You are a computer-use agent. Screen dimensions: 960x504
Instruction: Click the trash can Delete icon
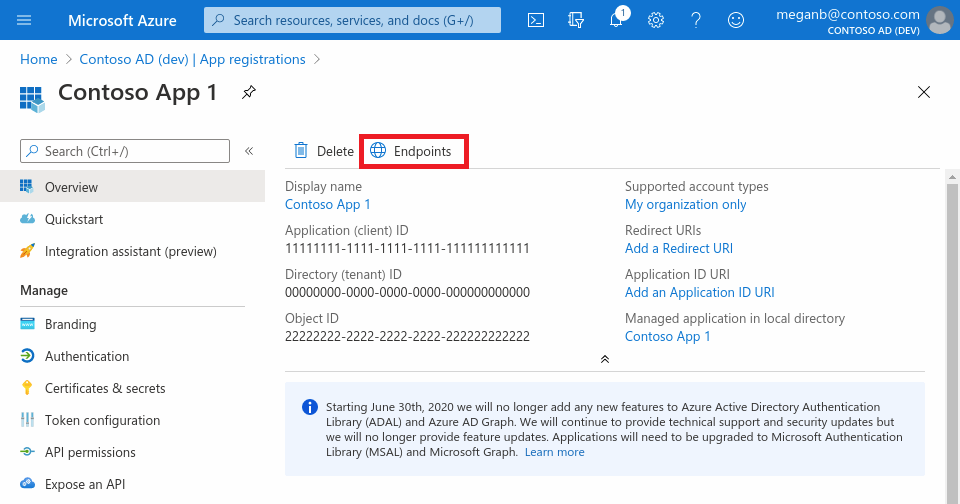click(301, 150)
